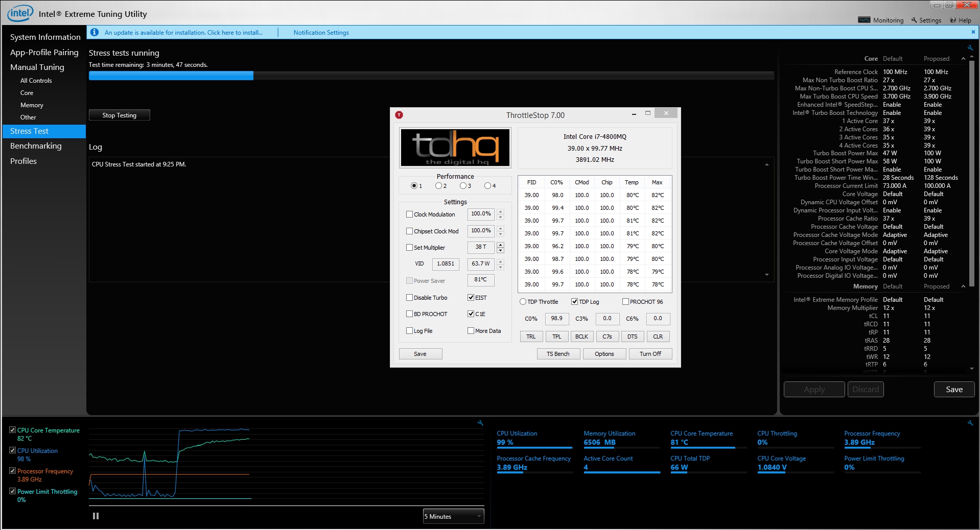Select Performance profile 3
Screen dimensions: 980x530
(x=463, y=186)
